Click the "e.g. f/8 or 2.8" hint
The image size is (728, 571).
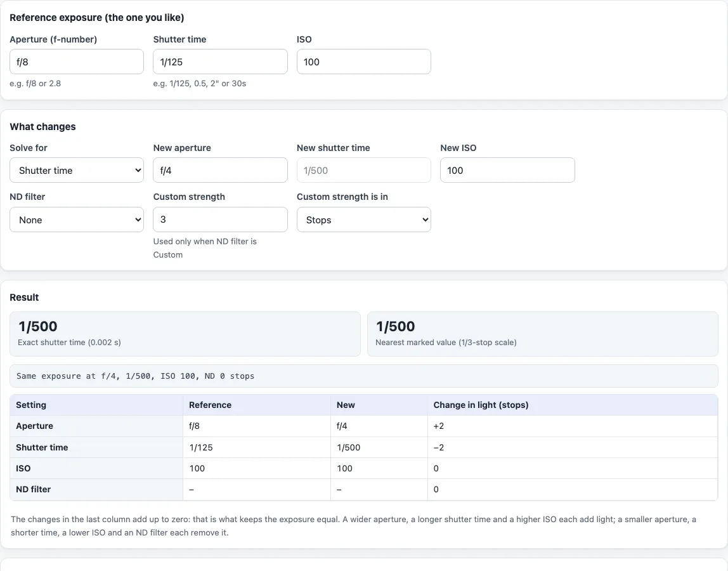[36, 84]
